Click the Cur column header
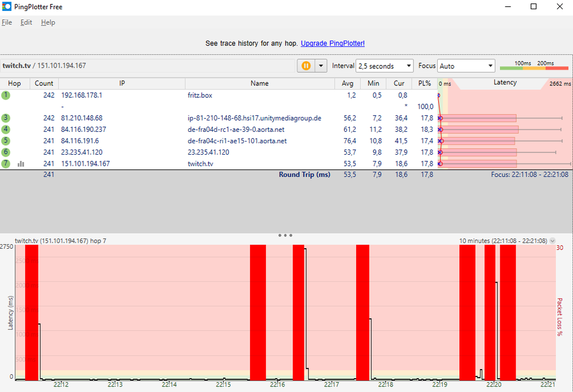This screenshot has width=573, height=392. pyautogui.click(x=399, y=83)
